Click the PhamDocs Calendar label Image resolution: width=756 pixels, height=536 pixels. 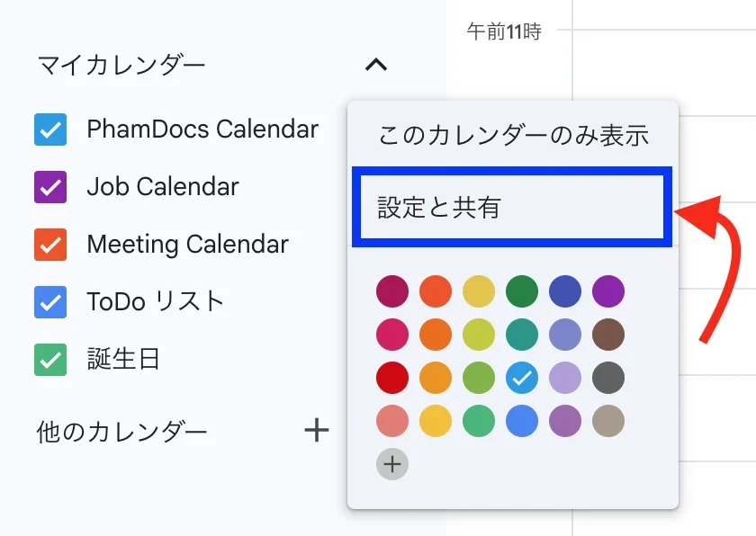[x=202, y=130]
